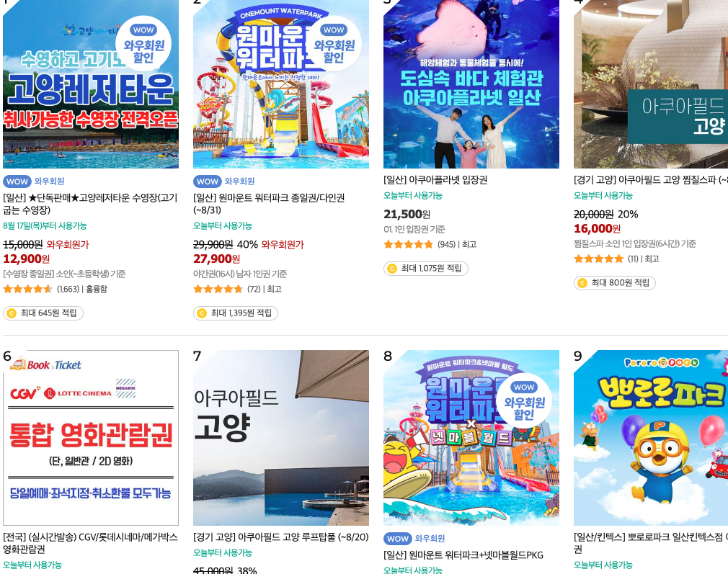Open the Pororo Park product image

pos(651,438)
